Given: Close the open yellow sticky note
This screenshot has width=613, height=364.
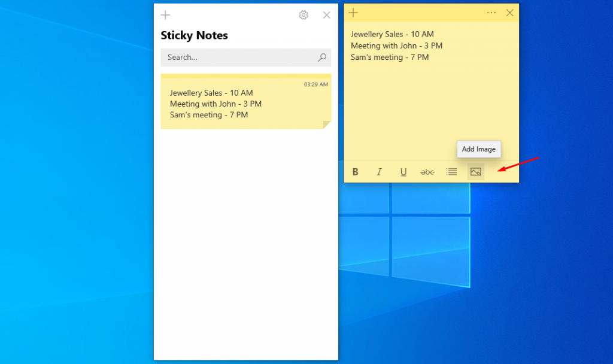Looking at the screenshot, I should 509,13.
